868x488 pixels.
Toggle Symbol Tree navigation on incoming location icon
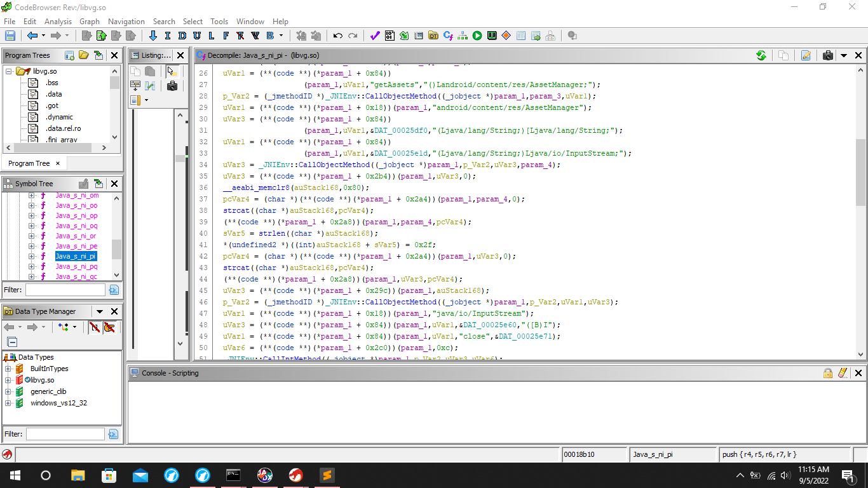(98, 184)
